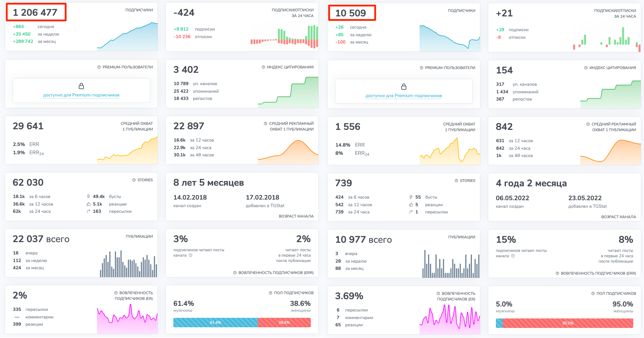
Task: Click the +29 подписки value
Action: [500, 30]
